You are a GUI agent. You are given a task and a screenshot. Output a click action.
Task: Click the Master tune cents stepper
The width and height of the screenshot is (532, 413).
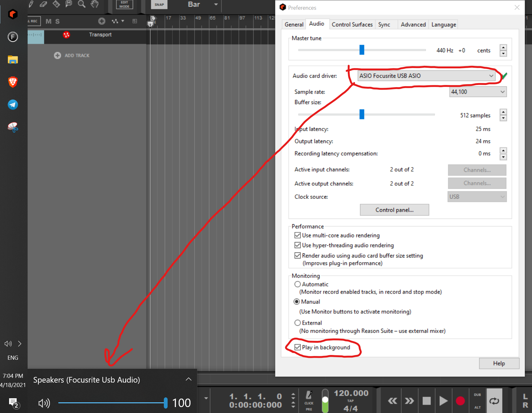coord(503,50)
